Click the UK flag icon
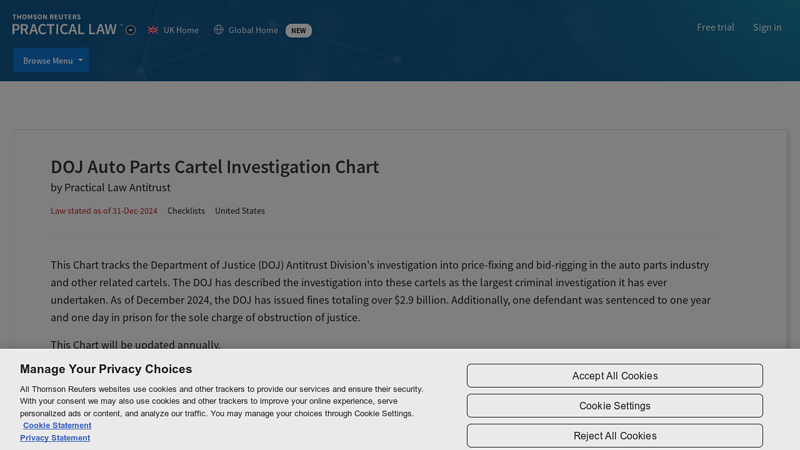This screenshot has width=800, height=450. [x=153, y=30]
